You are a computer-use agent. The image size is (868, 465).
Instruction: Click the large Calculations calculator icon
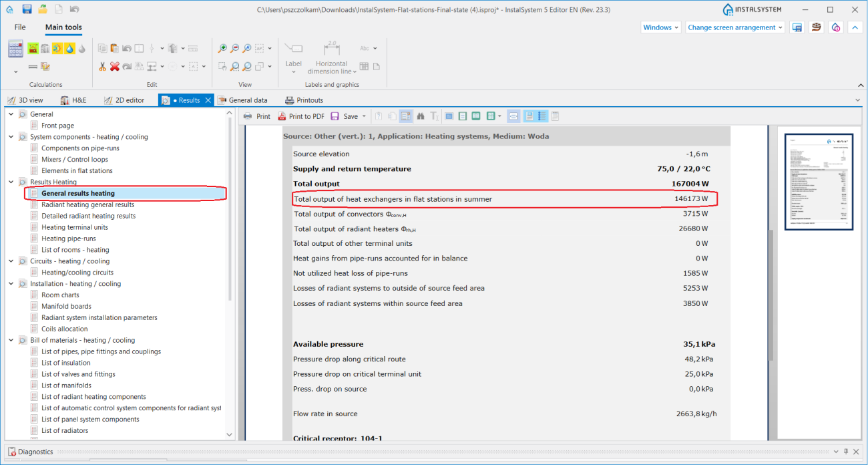15,49
